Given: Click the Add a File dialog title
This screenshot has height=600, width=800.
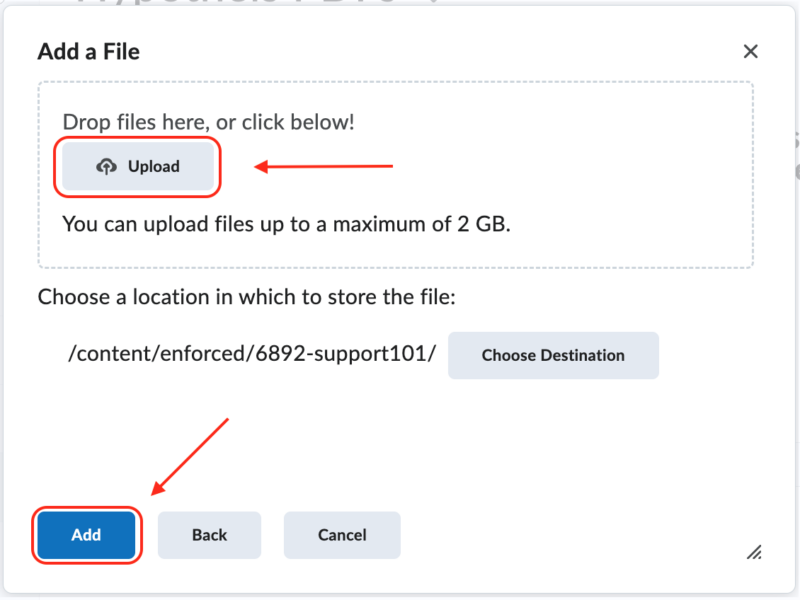Looking at the screenshot, I should pos(88,51).
